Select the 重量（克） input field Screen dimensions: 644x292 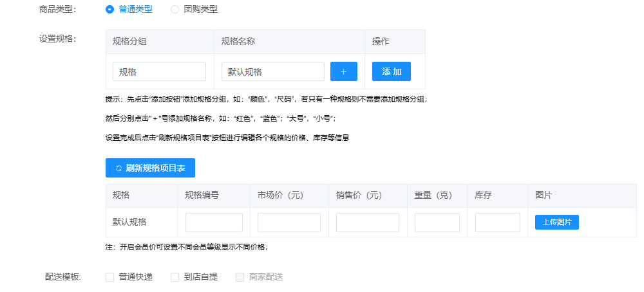click(437, 223)
